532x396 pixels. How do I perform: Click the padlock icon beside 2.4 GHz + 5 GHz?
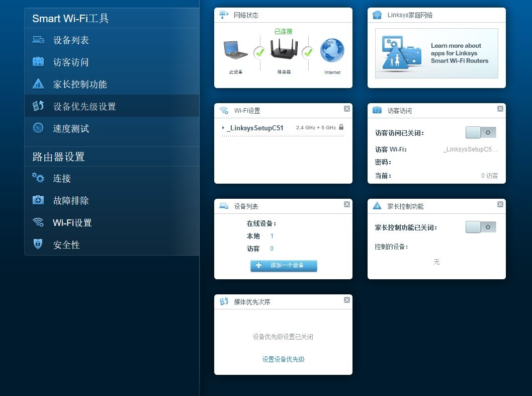point(341,127)
